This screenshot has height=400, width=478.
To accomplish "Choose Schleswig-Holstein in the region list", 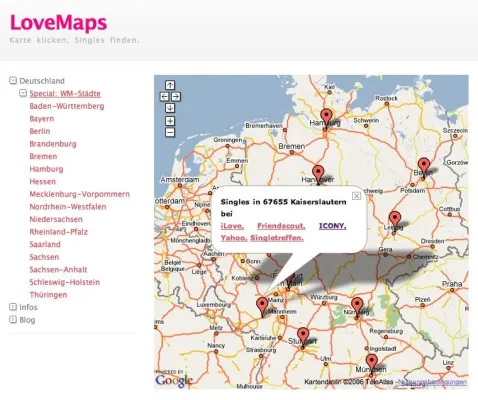I will coord(65,282).
